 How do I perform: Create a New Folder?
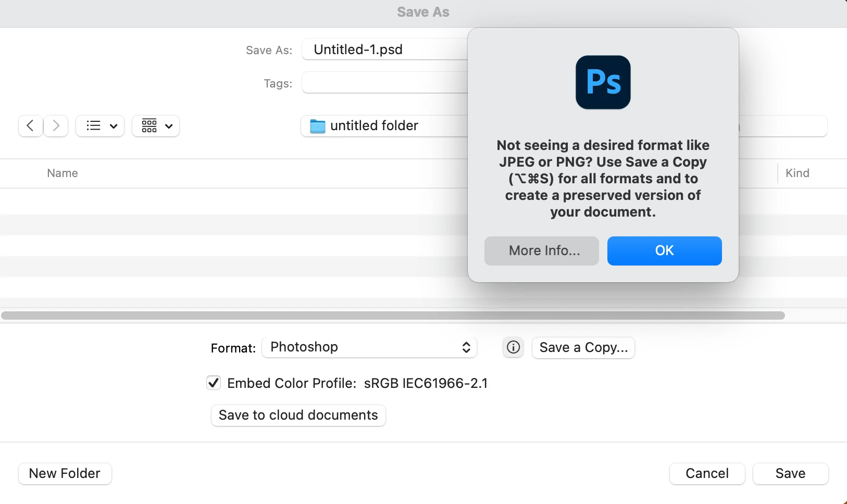(x=65, y=474)
